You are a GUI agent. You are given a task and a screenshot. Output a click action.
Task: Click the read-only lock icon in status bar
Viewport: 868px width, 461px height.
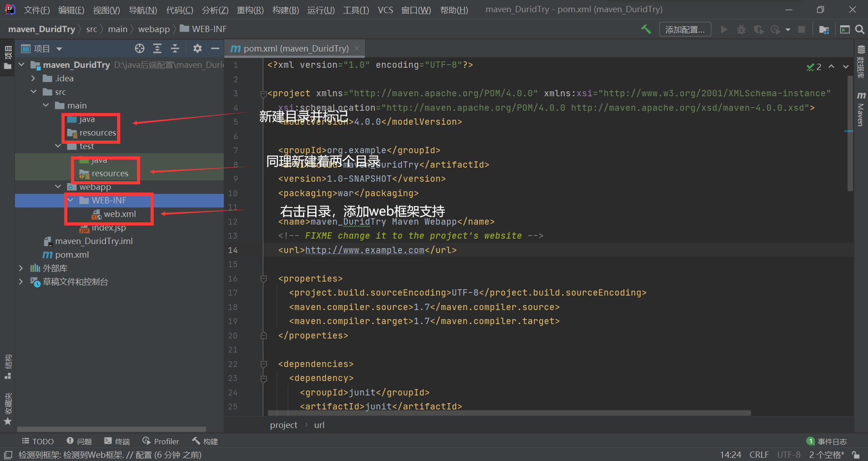click(856, 455)
